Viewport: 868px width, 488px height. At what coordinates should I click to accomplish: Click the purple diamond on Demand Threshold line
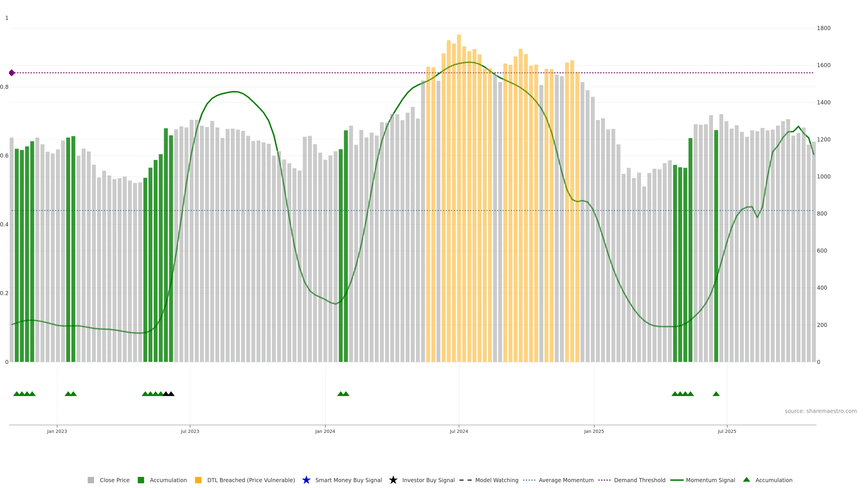[12, 73]
